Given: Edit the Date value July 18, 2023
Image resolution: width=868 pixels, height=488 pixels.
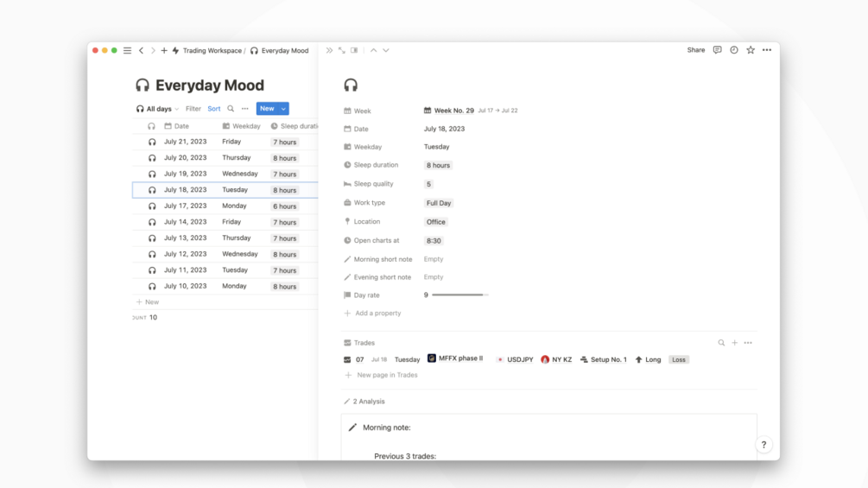Looking at the screenshot, I should coord(445,129).
